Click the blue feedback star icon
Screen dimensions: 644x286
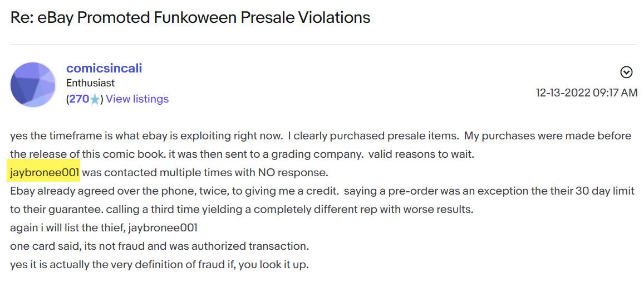pos(95,99)
